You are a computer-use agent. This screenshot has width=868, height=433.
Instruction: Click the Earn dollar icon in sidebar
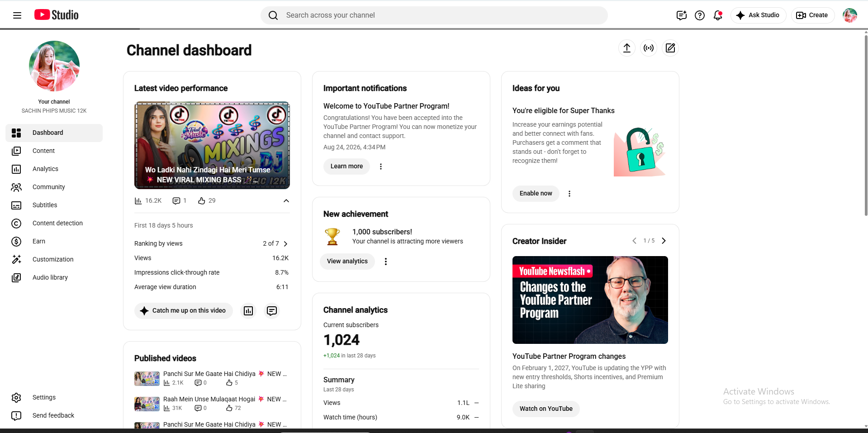(16, 242)
